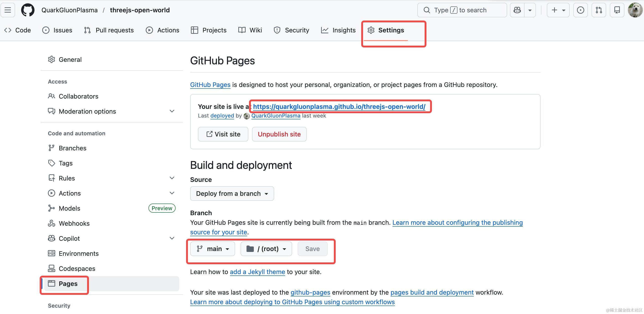The height and width of the screenshot is (314, 644).
Task: Click the Visit site button
Action: pyautogui.click(x=223, y=134)
